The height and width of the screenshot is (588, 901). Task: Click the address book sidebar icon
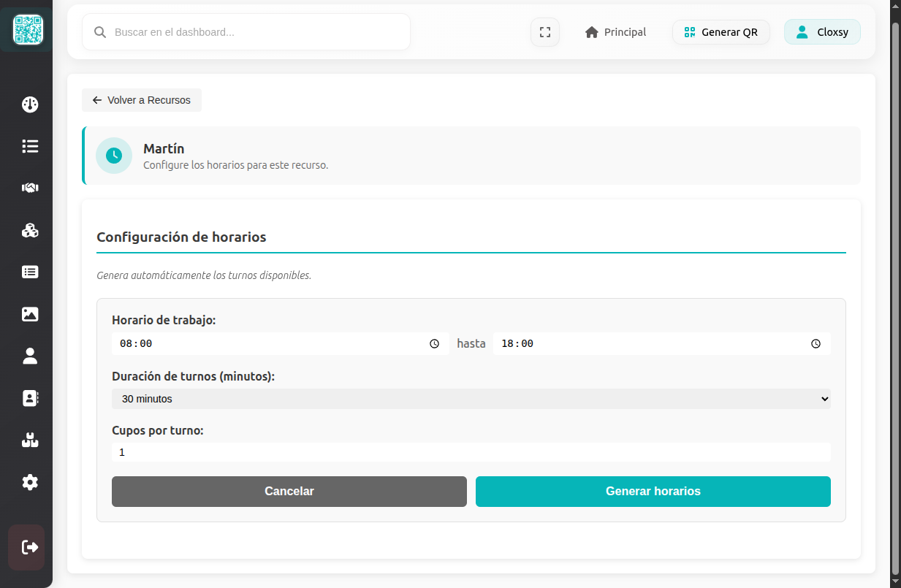(x=30, y=398)
